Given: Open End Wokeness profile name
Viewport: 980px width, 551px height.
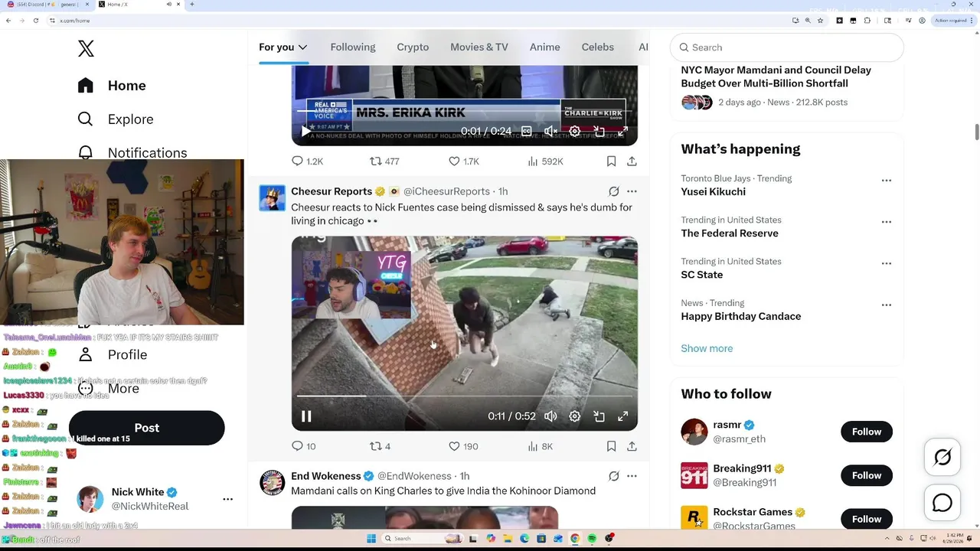Looking at the screenshot, I should pos(326,476).
